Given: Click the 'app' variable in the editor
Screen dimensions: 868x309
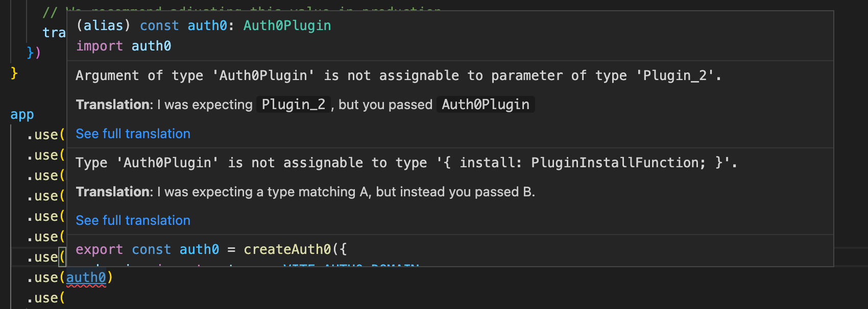Looking at the screenshot, I should pos(22,114).
